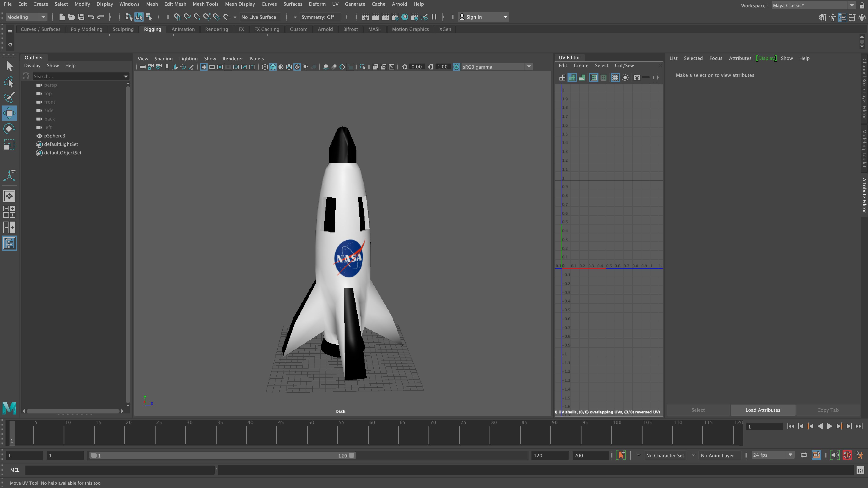Screen dimensions: 868x488
Task: Toggle viewport grid display
Action: (204, 67)
